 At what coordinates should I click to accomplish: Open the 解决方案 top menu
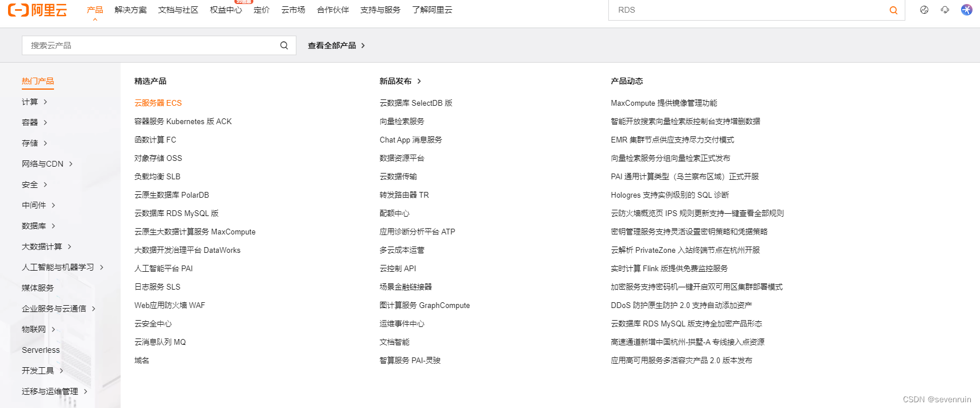click(x=130, y=10)
